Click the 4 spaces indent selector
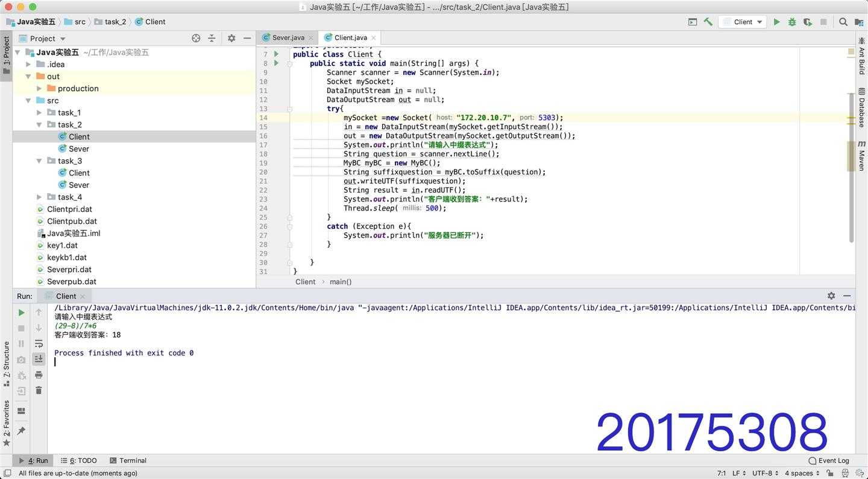 (x=802, y=473)
